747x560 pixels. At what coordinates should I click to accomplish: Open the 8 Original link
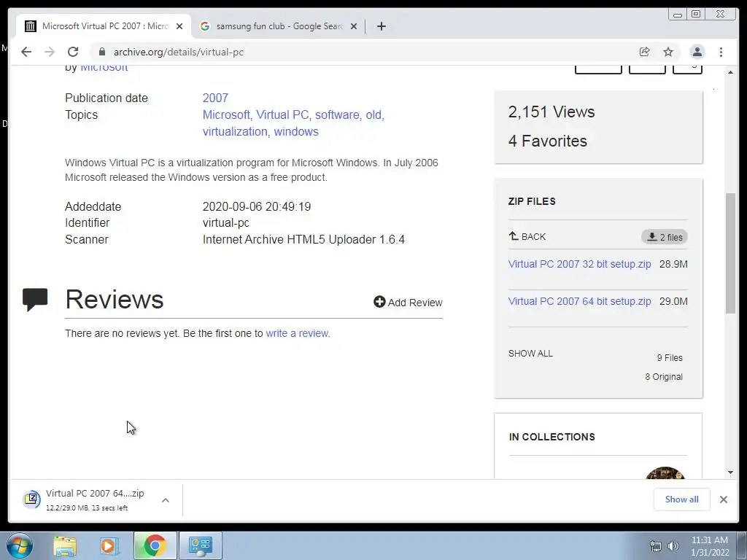(664, 377)
